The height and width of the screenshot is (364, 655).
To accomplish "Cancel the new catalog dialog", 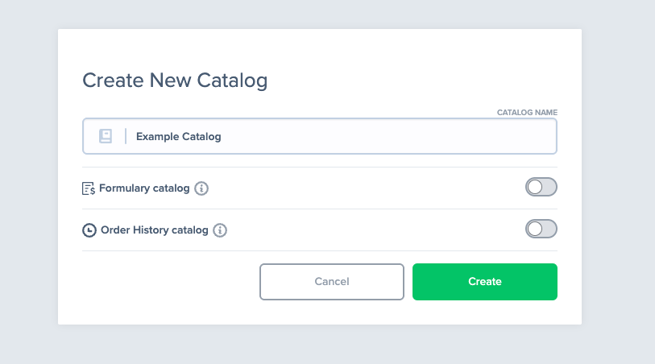I will [x=332, y=282].
